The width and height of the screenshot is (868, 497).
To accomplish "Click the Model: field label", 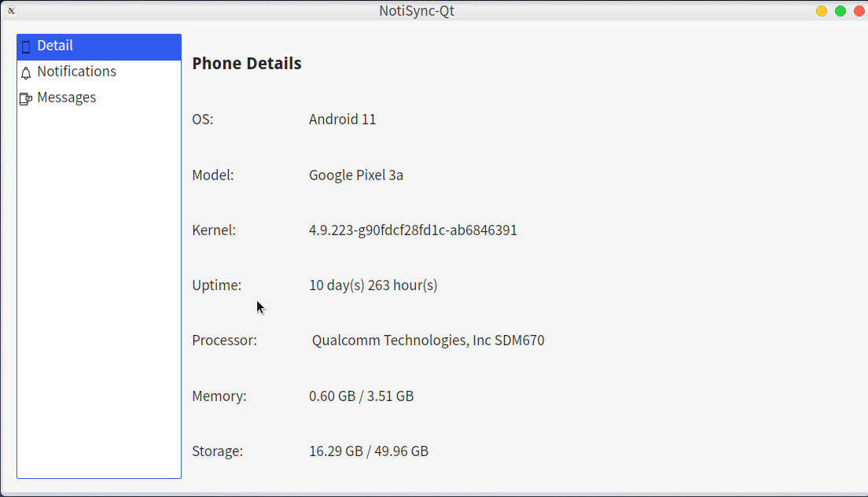I will click(213, 175).
